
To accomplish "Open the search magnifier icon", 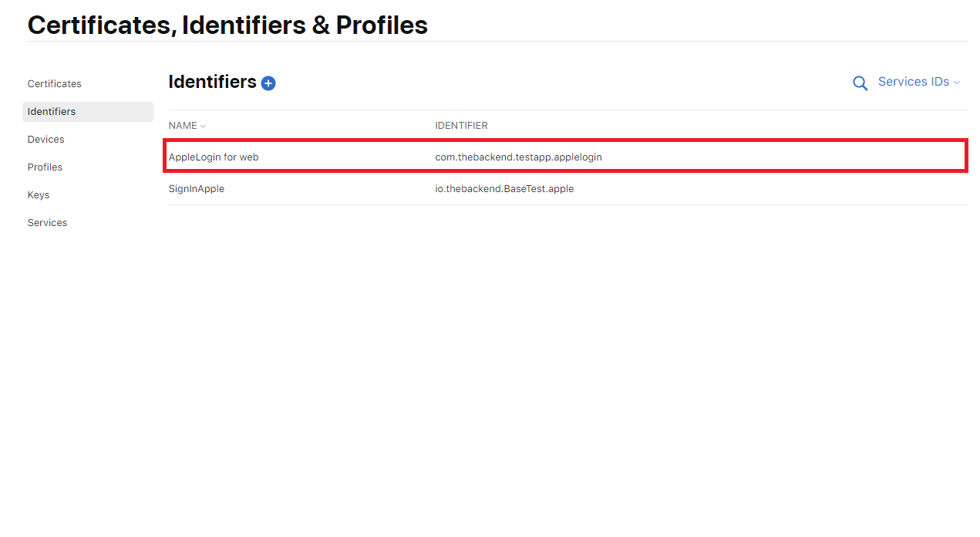I will 860,83.
